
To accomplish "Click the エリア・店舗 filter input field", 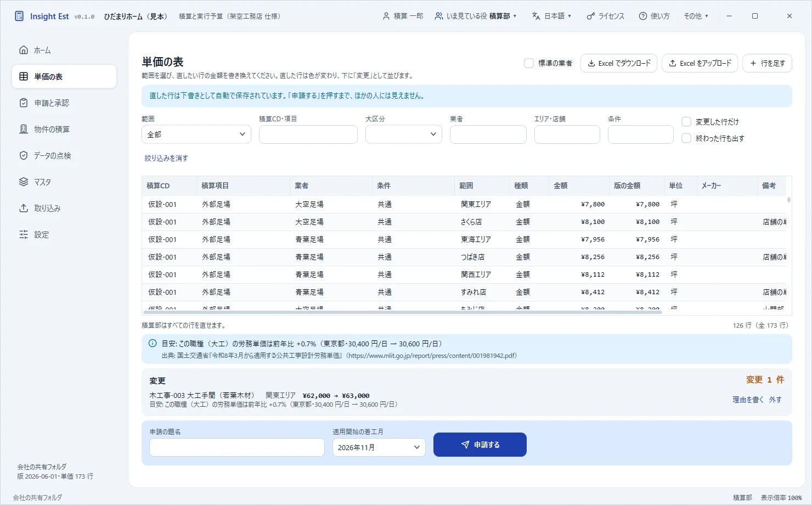I will [x=567, y=134].
